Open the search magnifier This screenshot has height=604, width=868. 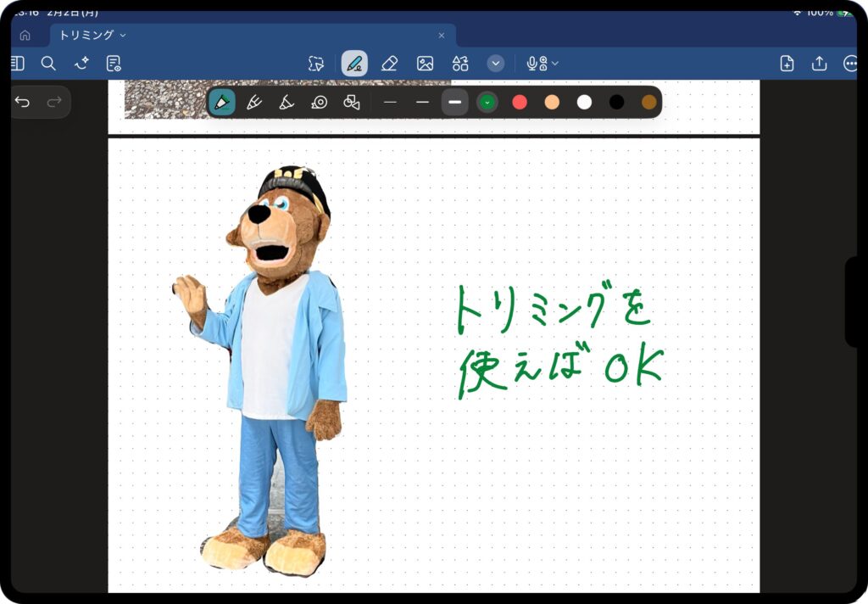[x=48, y=64]
